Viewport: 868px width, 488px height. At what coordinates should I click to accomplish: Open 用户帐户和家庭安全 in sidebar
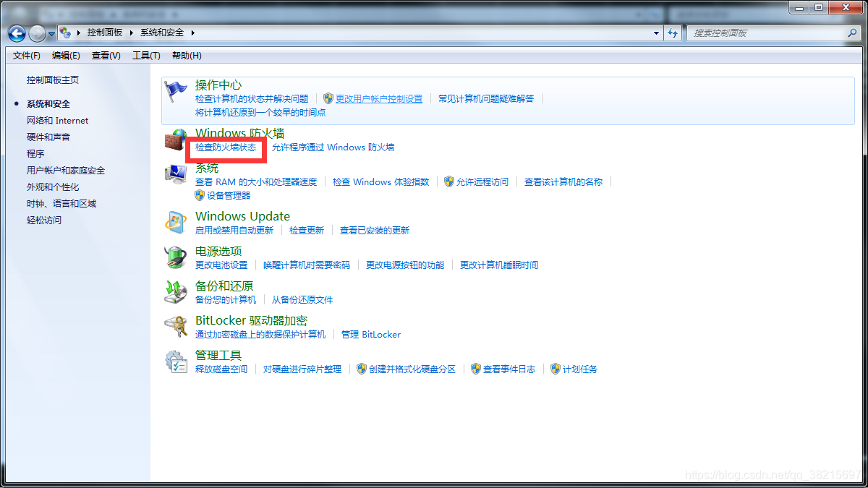pyautogui.click(x=66, y=171)
